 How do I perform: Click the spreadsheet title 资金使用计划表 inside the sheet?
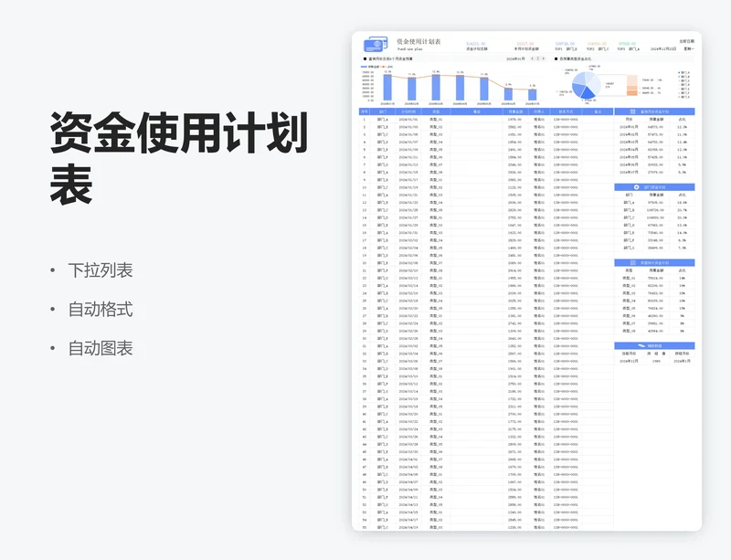pos(418,41)
